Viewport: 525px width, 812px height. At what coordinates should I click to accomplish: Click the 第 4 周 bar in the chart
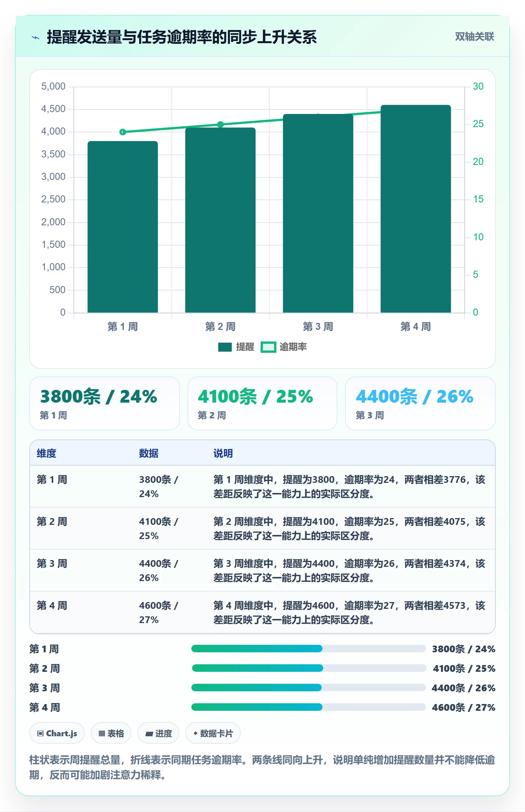415,209
